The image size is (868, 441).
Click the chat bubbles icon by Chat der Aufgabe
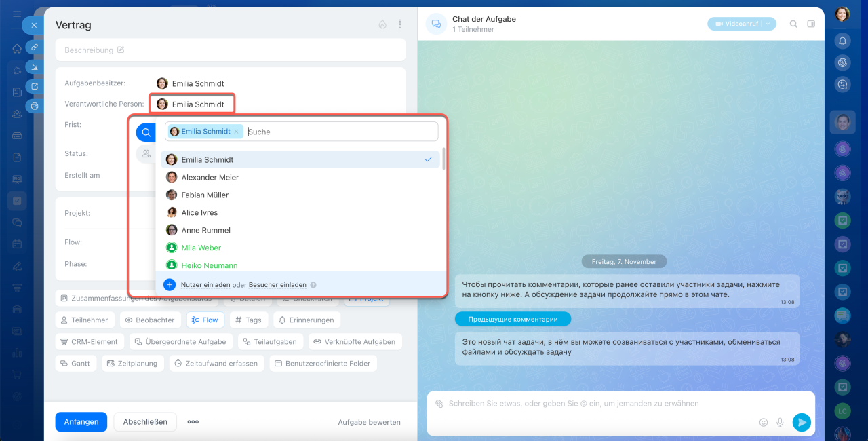437,24
